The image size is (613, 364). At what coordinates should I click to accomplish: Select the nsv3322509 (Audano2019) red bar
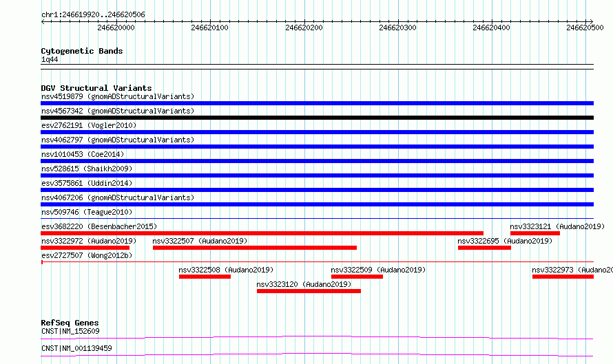coord(357,277)
